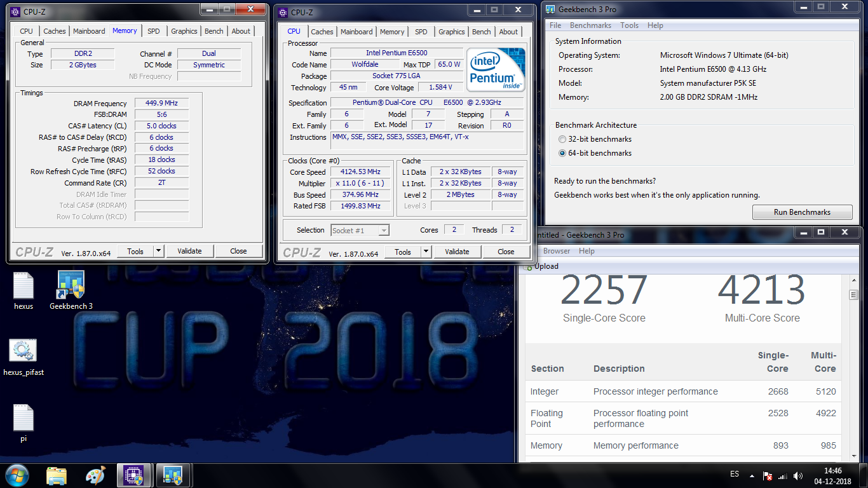Image resolution: width=868 pixels, height=488 pixels.
Task: Click the Multi-Core Score 4213
Action: point(762,290)
